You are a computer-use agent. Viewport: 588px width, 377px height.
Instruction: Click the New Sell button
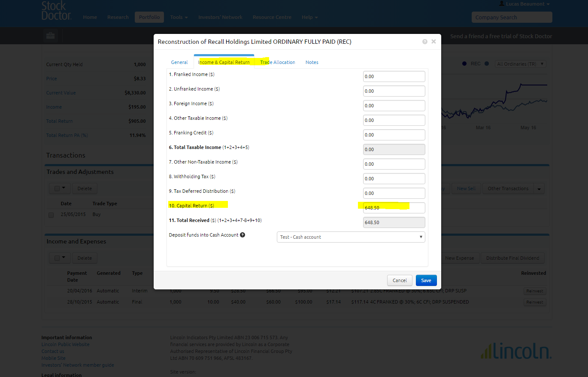tap(466, 188)
